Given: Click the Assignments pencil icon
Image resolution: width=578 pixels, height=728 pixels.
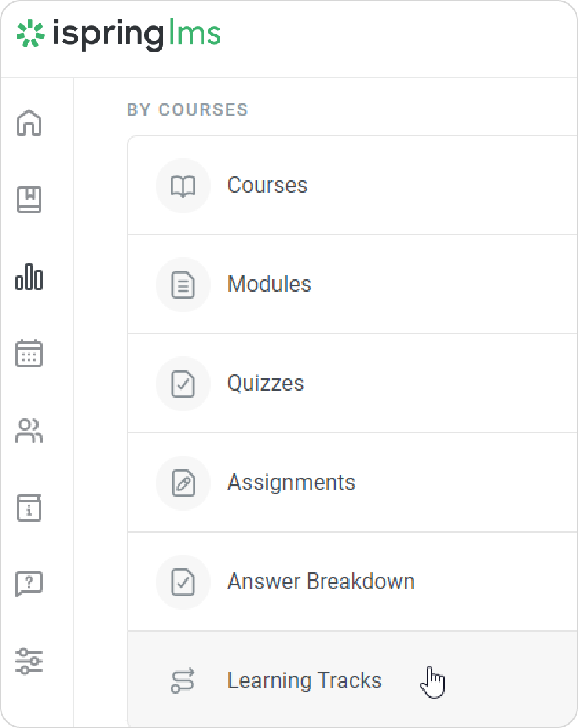Looking at the screenshot, I should pyautogui.click(x=182, y=482).
